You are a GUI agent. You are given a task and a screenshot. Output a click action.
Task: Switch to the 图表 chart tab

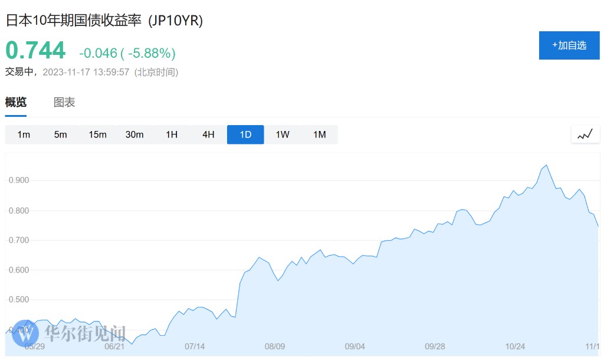[64, 102]
